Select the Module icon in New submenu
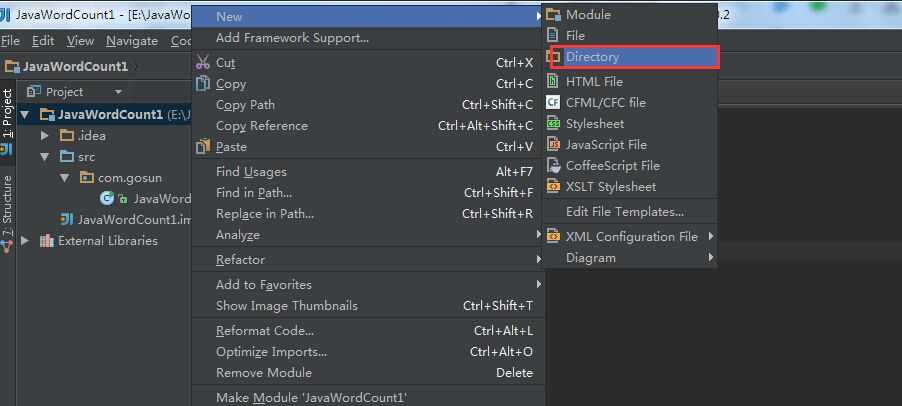902x406 pixels. (x=553, y=14)
